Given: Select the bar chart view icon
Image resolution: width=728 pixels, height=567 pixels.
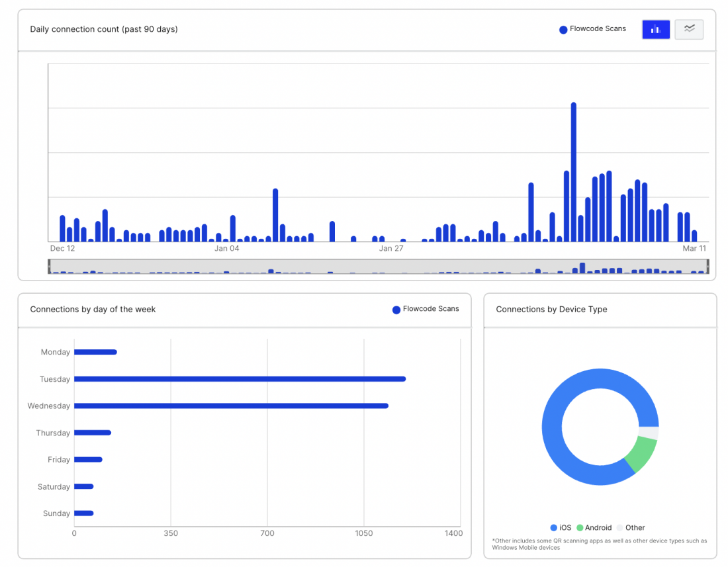Looking at the screenshot, I should pyautogui.click(x=655, y=29).
